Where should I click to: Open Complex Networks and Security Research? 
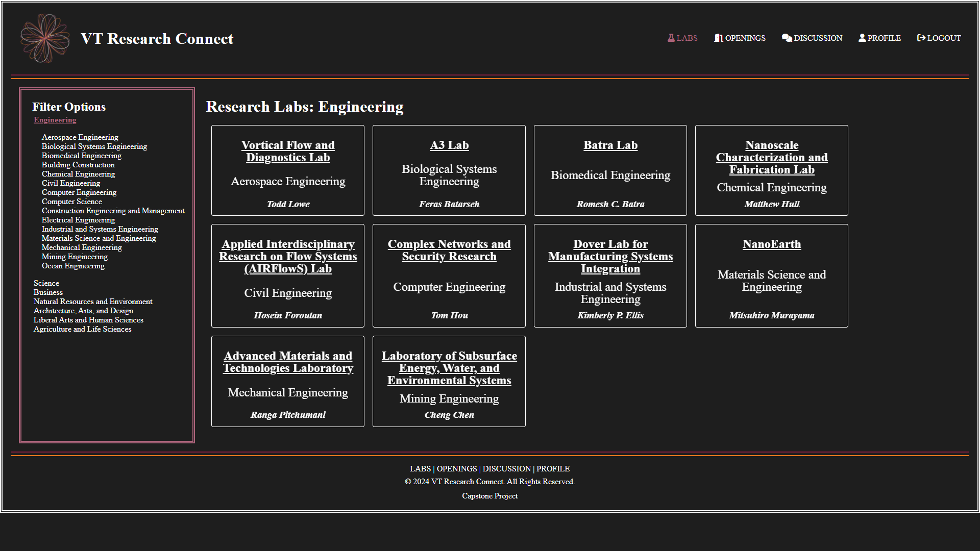tap(449, 251)
